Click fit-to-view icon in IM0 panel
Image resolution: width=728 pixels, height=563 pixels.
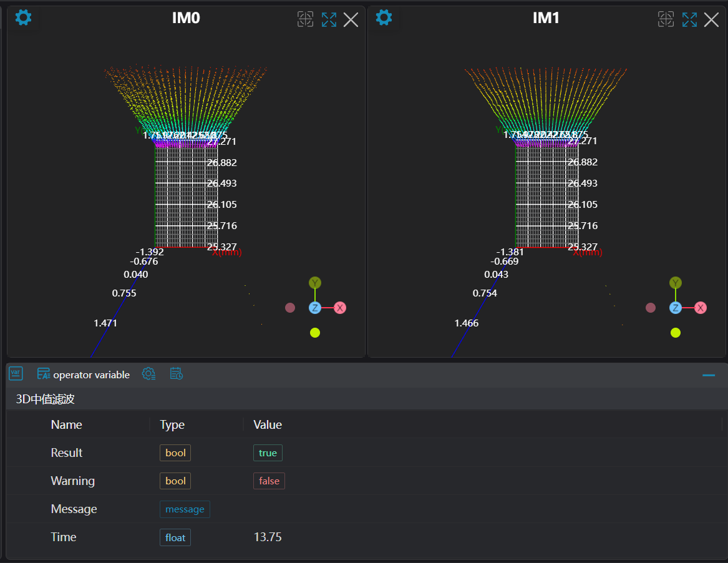coord(305,19)
